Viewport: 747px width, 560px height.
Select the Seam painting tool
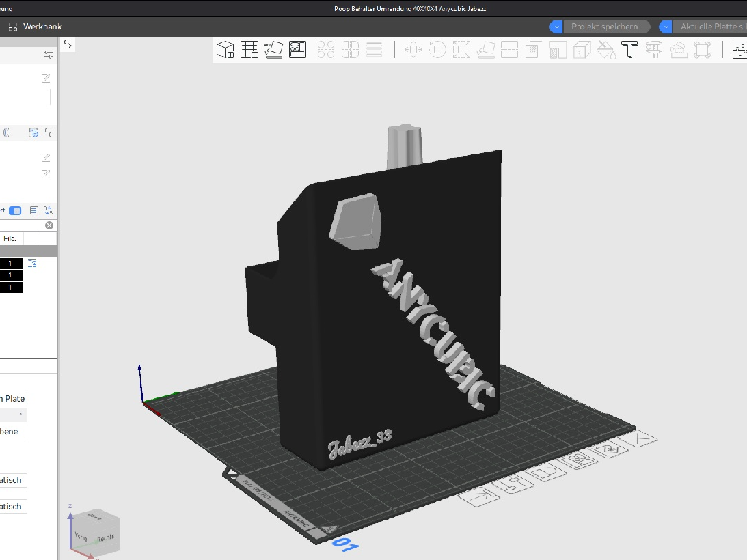point(558,50)
